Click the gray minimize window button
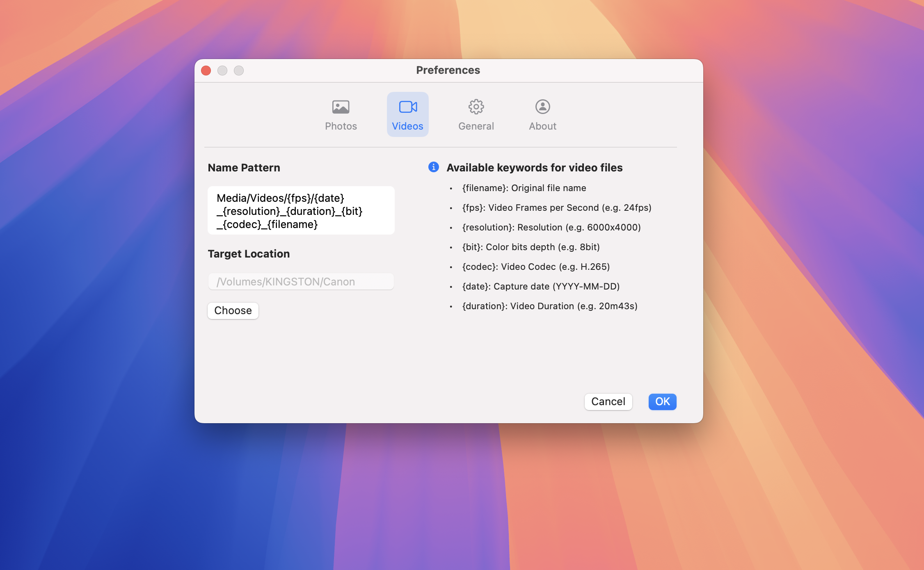 click(222, 71)
